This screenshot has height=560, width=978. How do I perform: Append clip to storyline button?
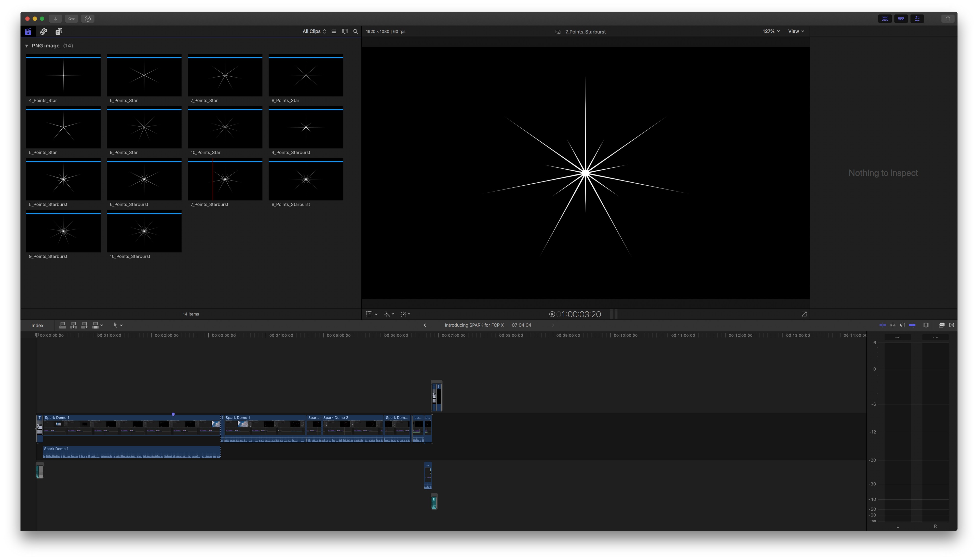click(84, 325)
